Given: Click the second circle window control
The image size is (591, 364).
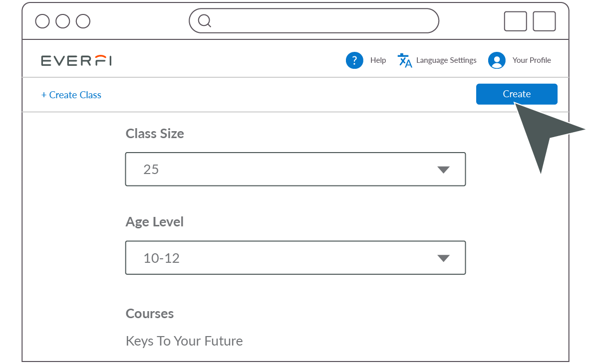Looking at the screenshot, I should (62, 21).
